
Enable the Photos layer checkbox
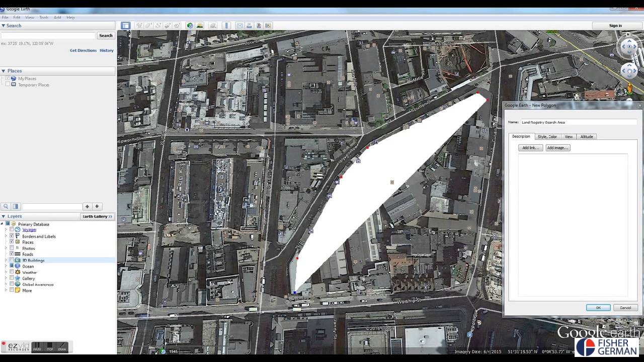point(12,248)
